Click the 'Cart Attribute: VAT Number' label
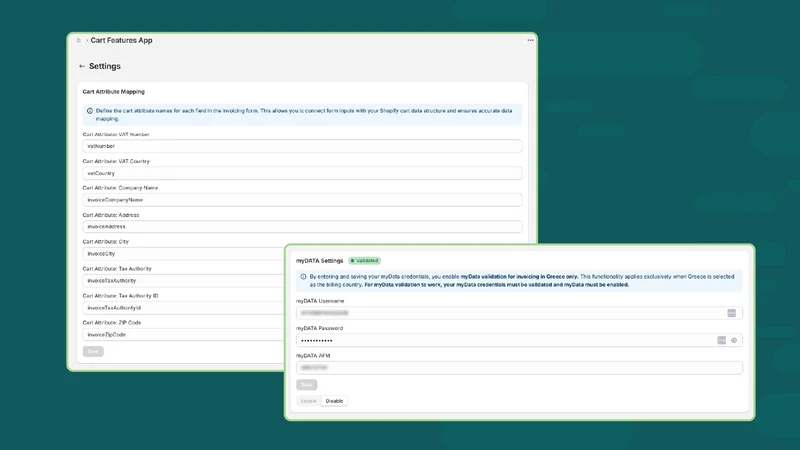 [x=116, y=134]
